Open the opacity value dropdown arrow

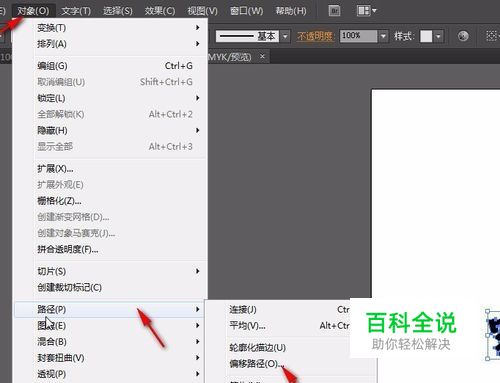pyautogui.click(x=383, y=36)
